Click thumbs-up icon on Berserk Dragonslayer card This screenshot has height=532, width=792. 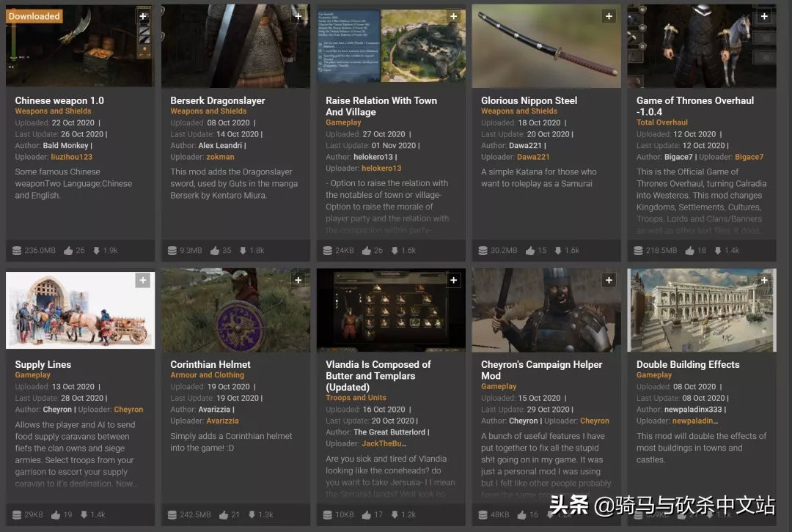(x=215, y=251)
